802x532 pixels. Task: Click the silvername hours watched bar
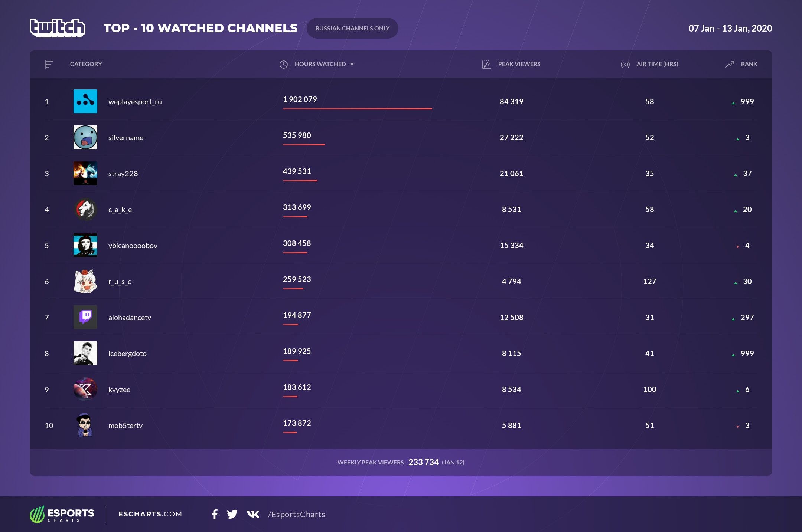[304, 145]
